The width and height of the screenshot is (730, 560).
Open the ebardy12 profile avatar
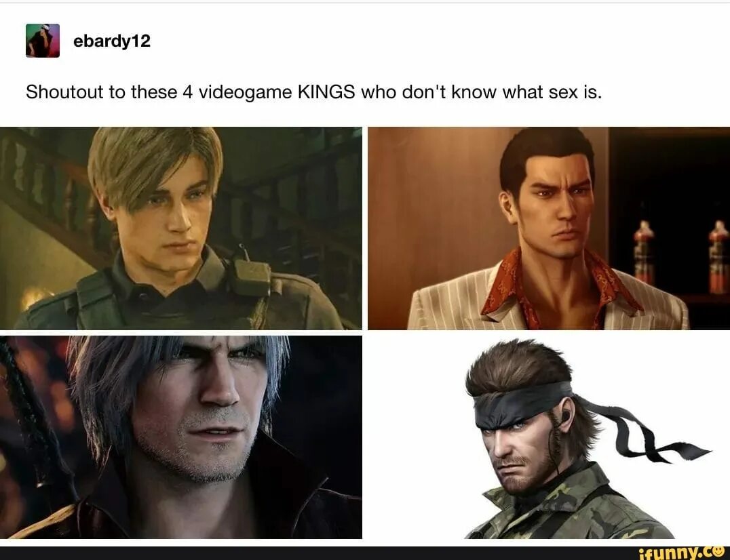coord(42,41)
